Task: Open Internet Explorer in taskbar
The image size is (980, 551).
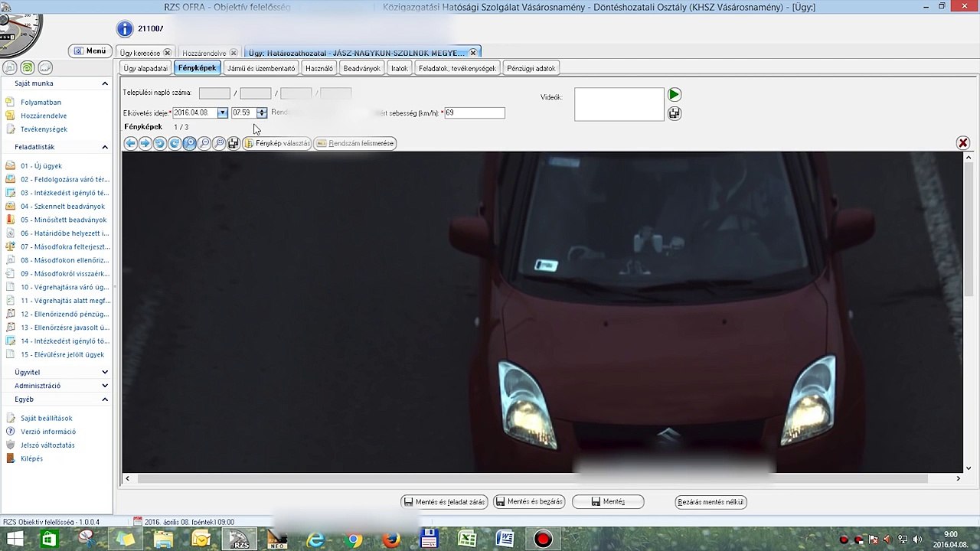Action: [315, 540]
